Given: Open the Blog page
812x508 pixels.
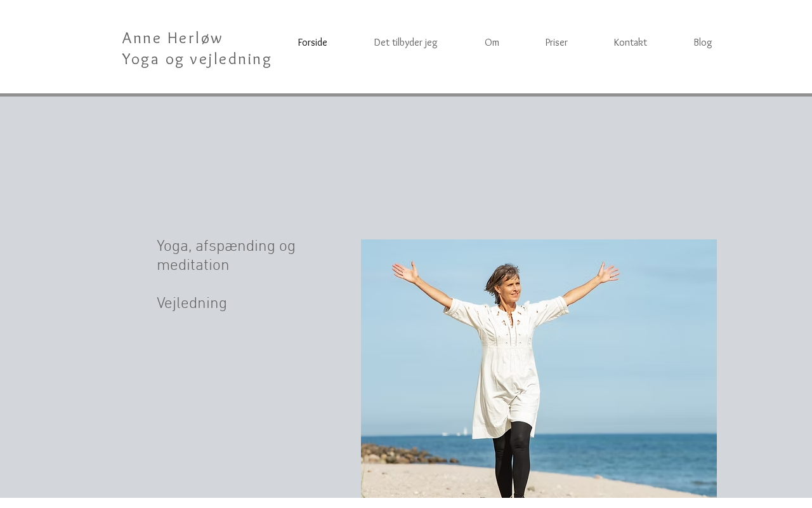Looking at the screenshot, I should click(702, 43).
